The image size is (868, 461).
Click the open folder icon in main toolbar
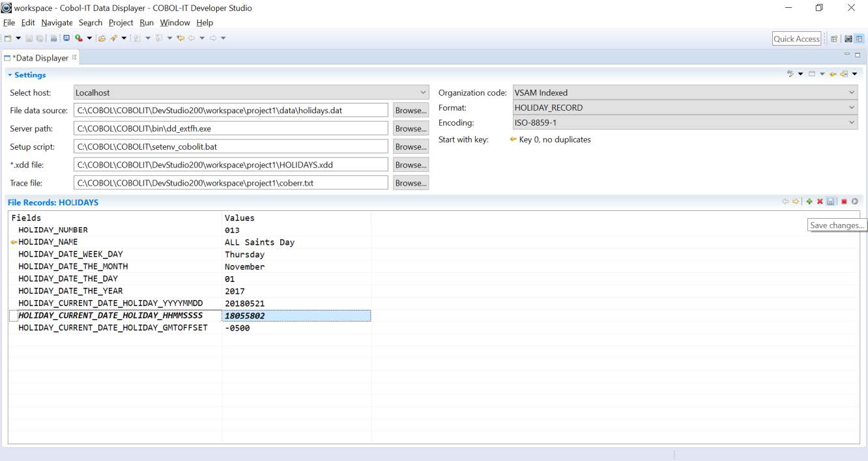(102, 38)
